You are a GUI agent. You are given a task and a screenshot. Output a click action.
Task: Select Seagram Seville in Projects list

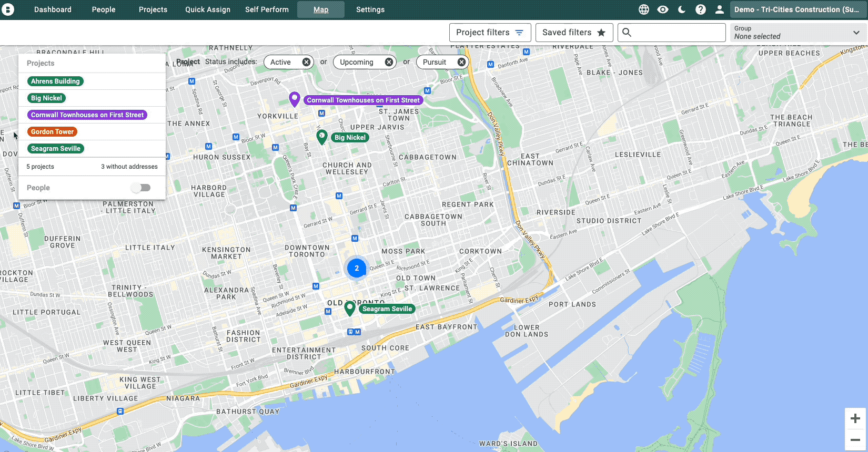click(x=55, y=149)
